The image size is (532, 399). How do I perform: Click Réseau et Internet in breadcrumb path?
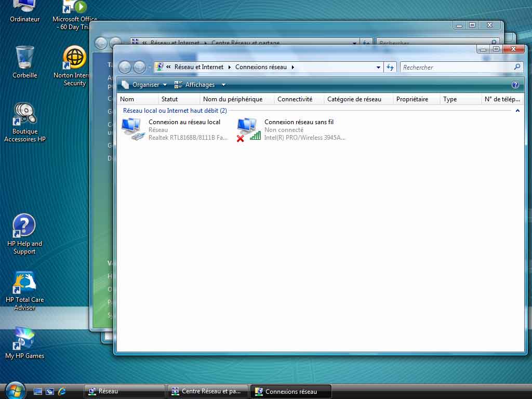click(x=198, y=67)
